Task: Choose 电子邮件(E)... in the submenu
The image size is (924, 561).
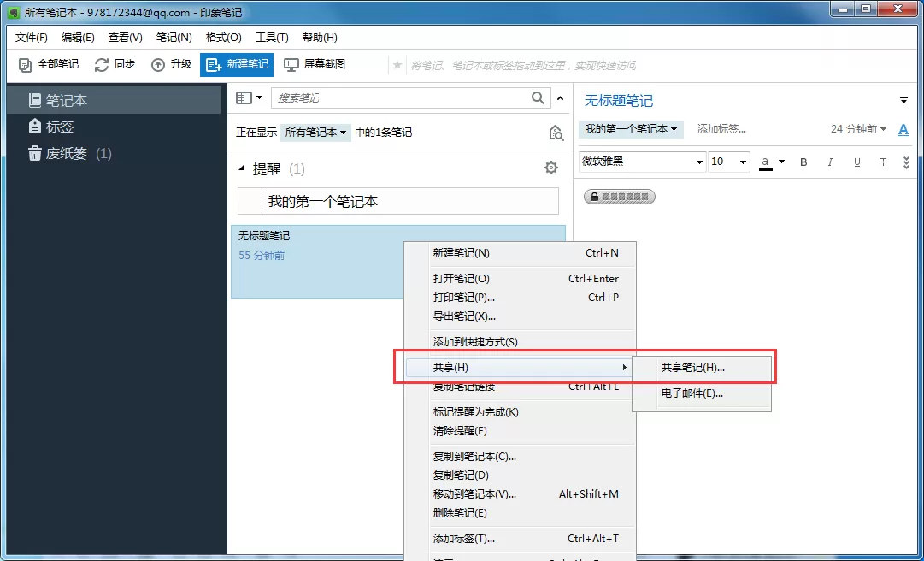Action: click(x=702, y=393)
